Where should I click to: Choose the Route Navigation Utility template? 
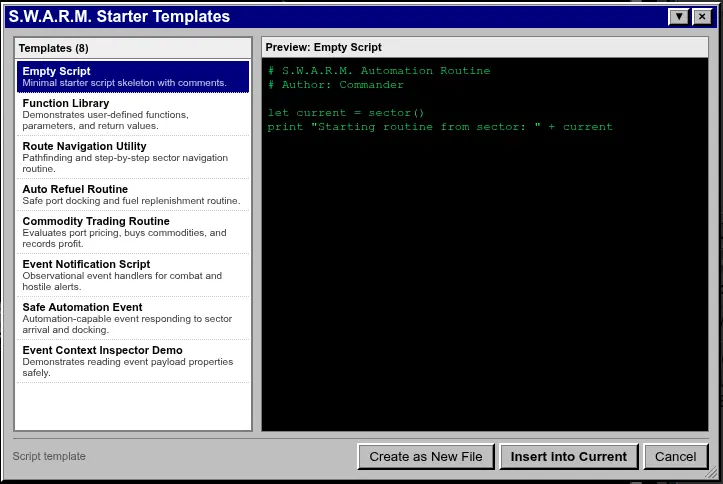[x=133, y=157]
